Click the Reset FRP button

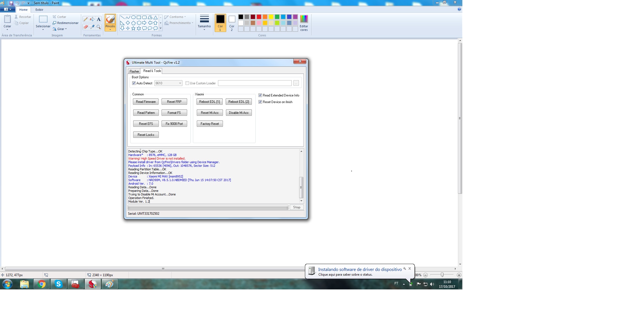pyautogui.click(x=174, y=102)
